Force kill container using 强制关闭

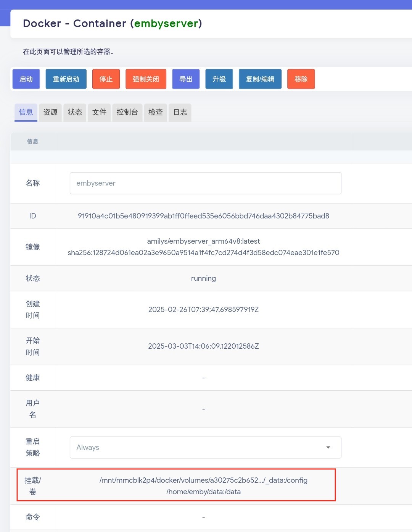click(146, 79)
